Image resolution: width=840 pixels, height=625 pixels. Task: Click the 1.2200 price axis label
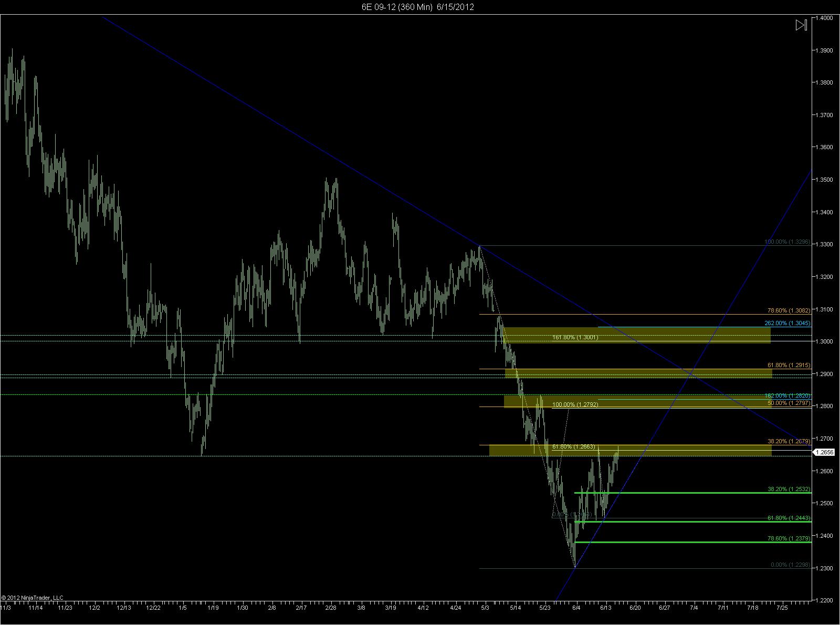point(824,600)
